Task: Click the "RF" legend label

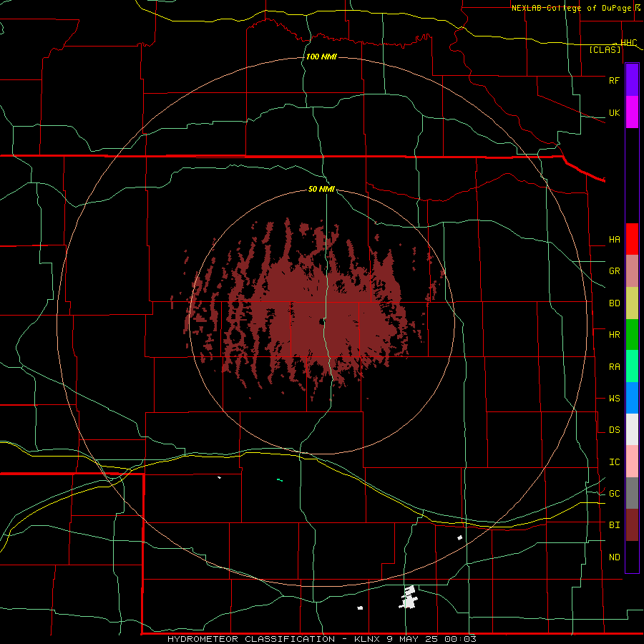Action: click(614, 80)
